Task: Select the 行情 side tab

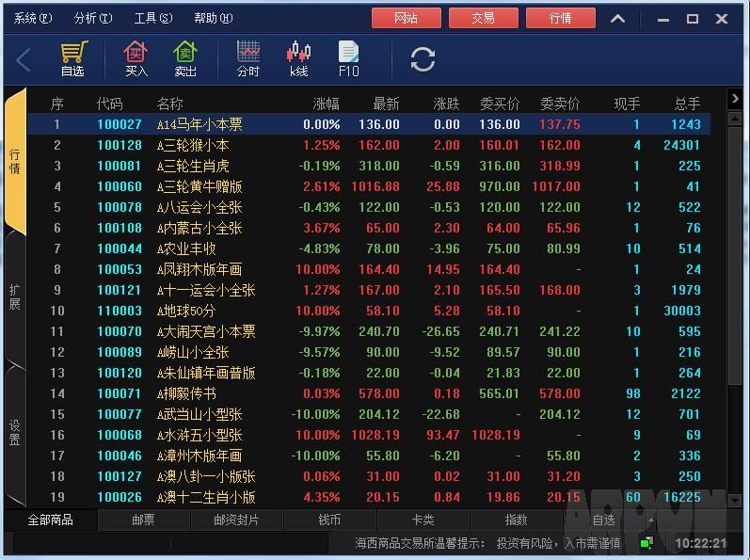Action: pos(15,161)
